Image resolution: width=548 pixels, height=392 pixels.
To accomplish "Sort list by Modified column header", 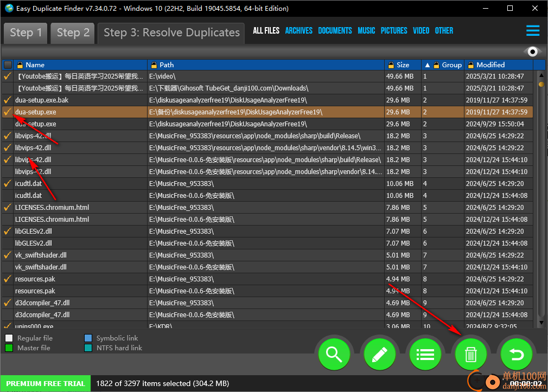I will [490, 65].
